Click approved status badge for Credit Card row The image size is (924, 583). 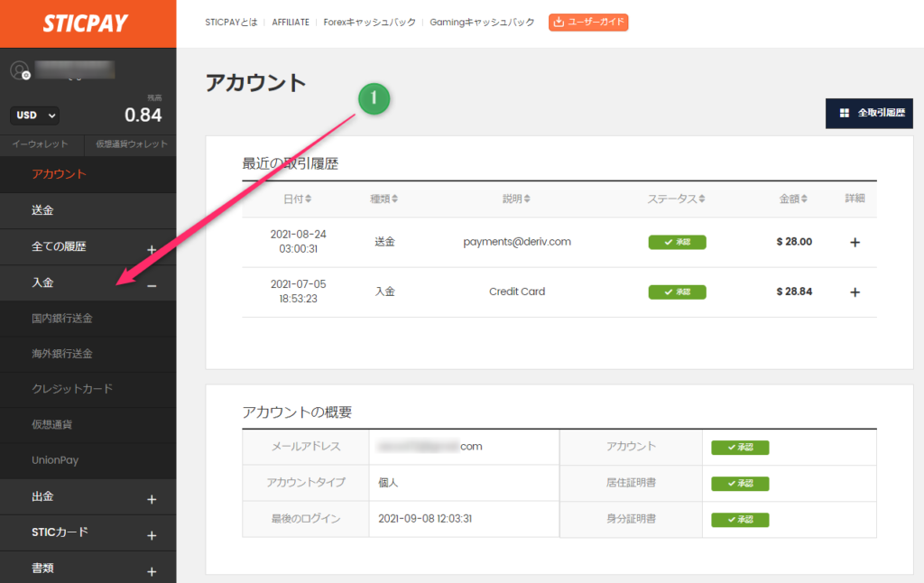pos(677,291)
